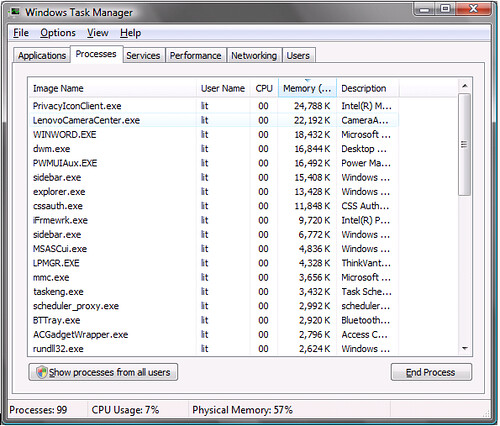Select dwm.exe process
Screen dimensions: 500x426
click(x=213, y=149)
